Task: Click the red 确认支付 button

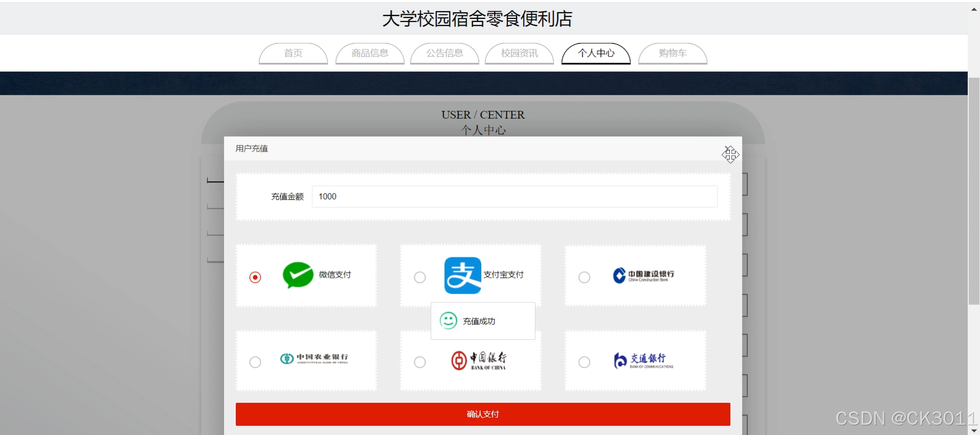Action: pyautogui.click(x=483, y=414)
